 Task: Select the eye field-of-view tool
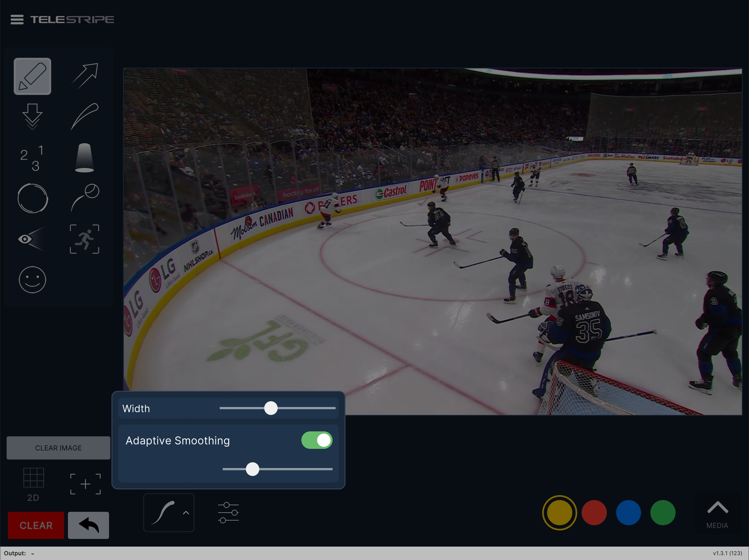31,239
